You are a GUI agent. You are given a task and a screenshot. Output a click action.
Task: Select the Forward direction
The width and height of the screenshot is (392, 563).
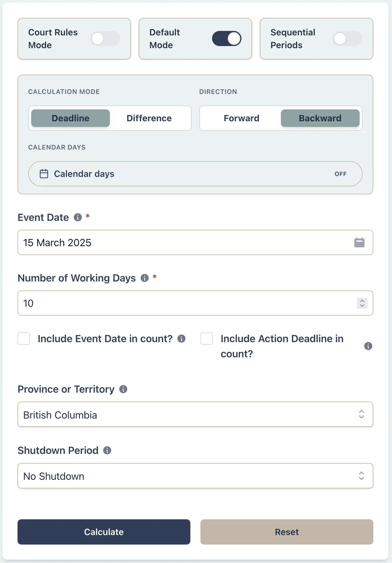tap(241, 118)
